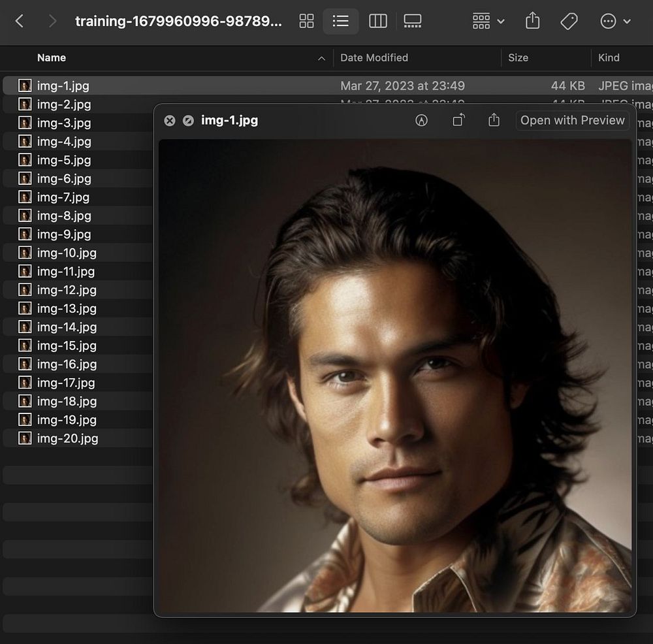Screen dimensions: 653x644
Task: Sort by Date Modified column
Action: pyautogui.click(x=374, y=57)
